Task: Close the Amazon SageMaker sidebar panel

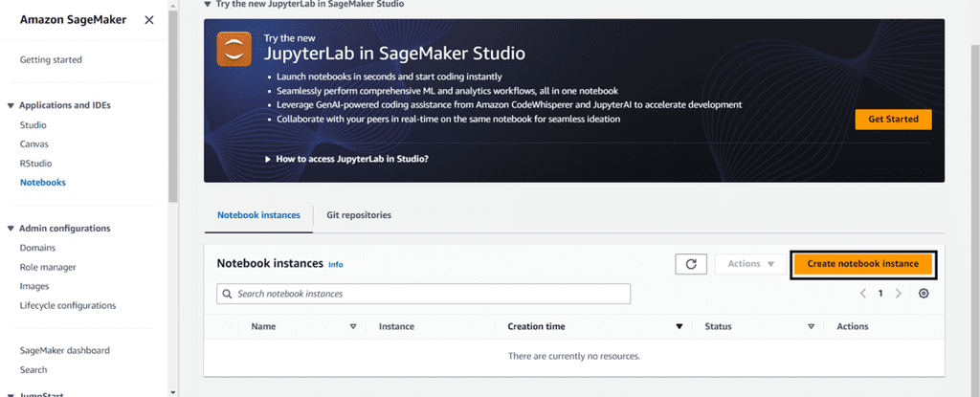Action: (148, 20)
